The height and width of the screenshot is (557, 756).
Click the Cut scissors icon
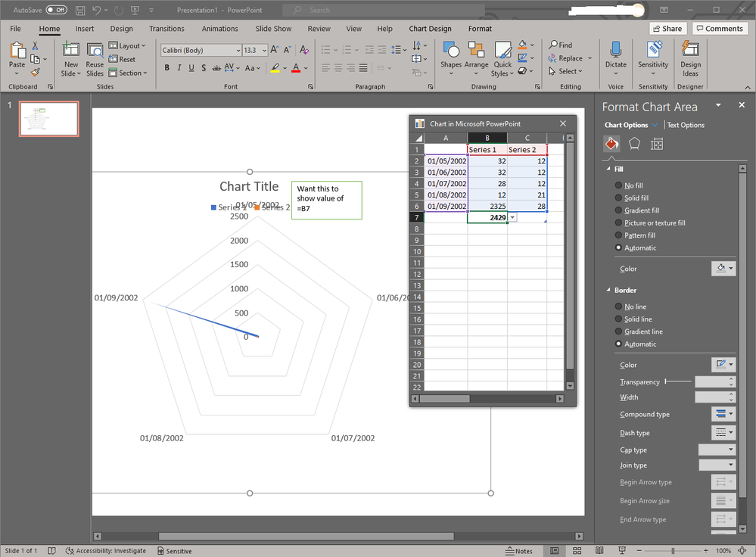coord(36,45)
